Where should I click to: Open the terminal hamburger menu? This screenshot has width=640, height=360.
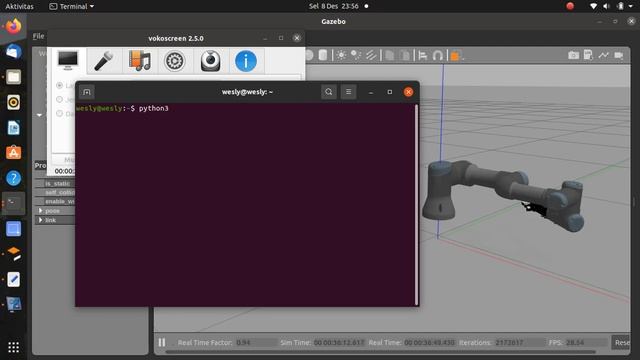(348, 92)
